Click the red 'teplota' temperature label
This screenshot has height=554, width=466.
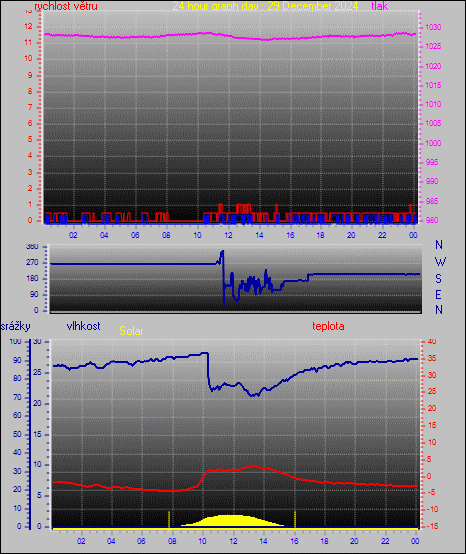click(x=328, y=326)
